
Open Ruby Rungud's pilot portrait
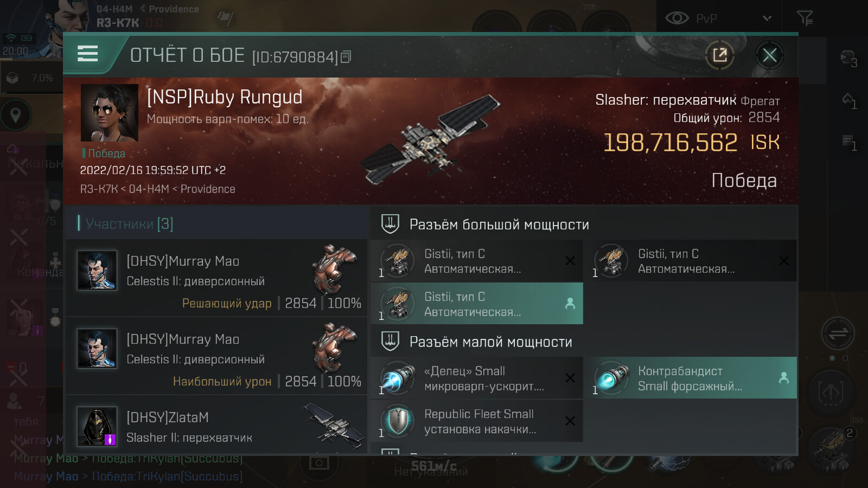(109, 113)
